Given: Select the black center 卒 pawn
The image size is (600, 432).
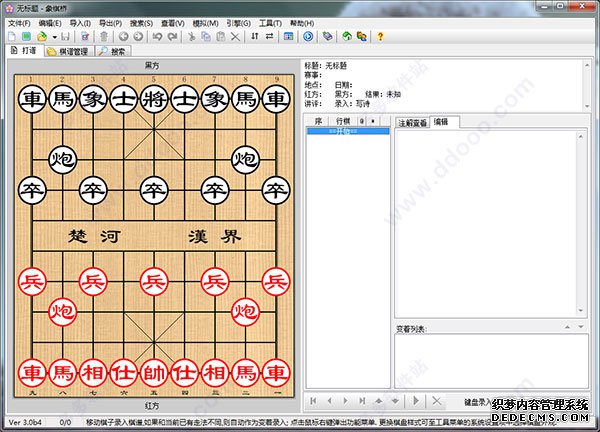Looking at the screenshot, I should point(154,190).
